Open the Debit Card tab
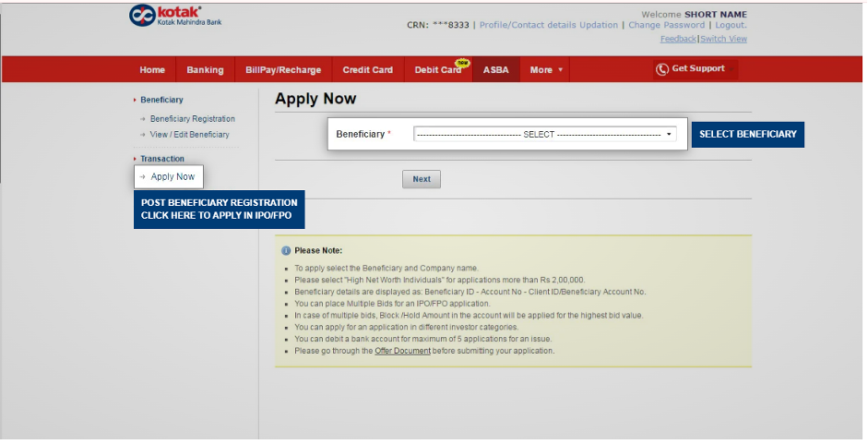 (x=438, y=70)
